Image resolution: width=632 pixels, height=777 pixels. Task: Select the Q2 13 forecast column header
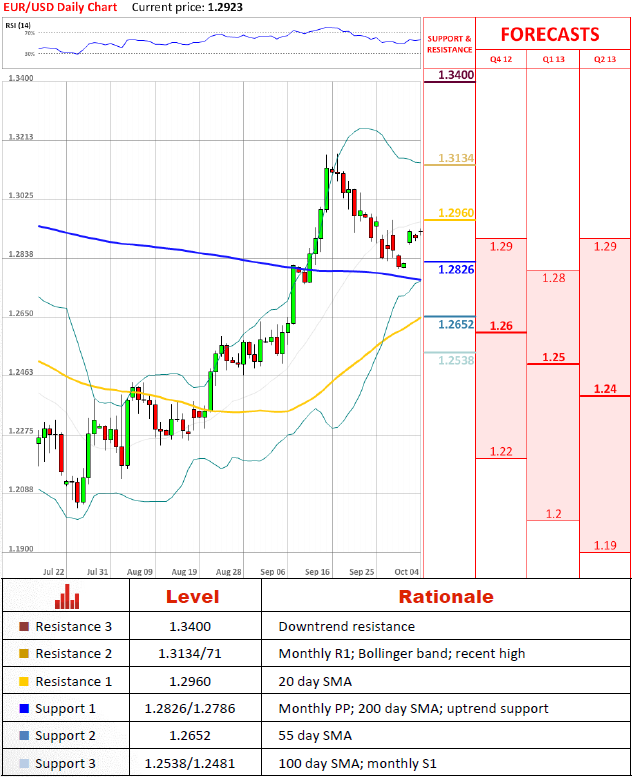point(605,59)
